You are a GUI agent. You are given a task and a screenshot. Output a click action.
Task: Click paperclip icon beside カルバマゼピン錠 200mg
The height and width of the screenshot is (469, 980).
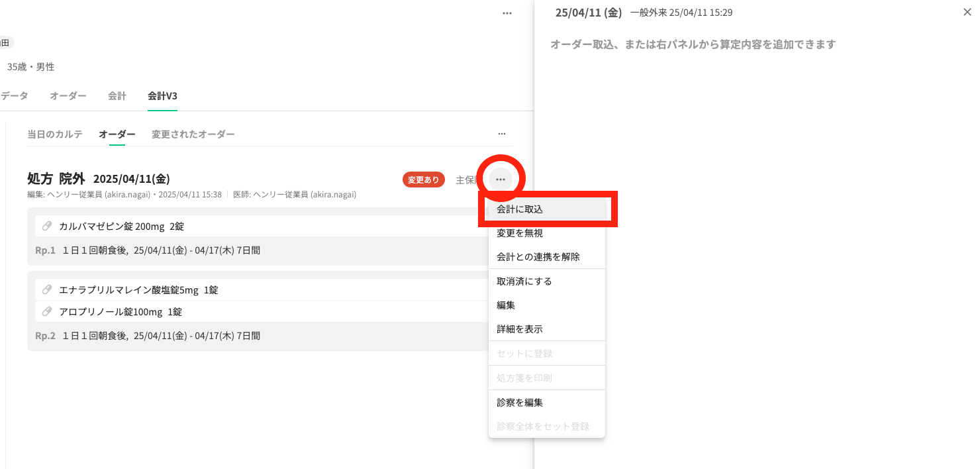(46, 226)
